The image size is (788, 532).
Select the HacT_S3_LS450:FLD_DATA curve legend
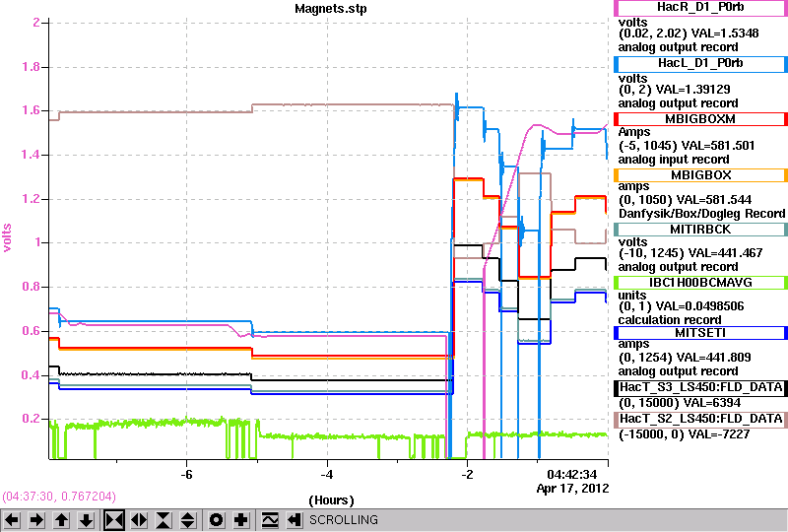pyautogui.click(x=700, y=388)
